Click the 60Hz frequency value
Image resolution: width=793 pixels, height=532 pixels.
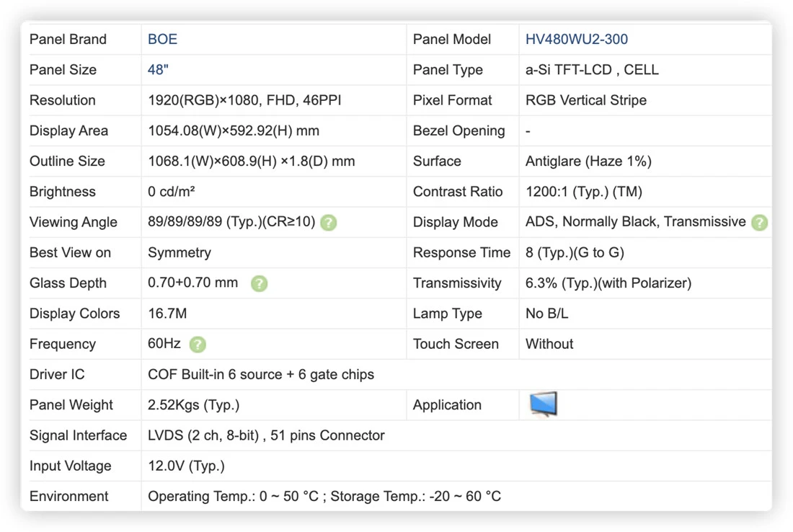pyautogui.click(x=164, y=344)
